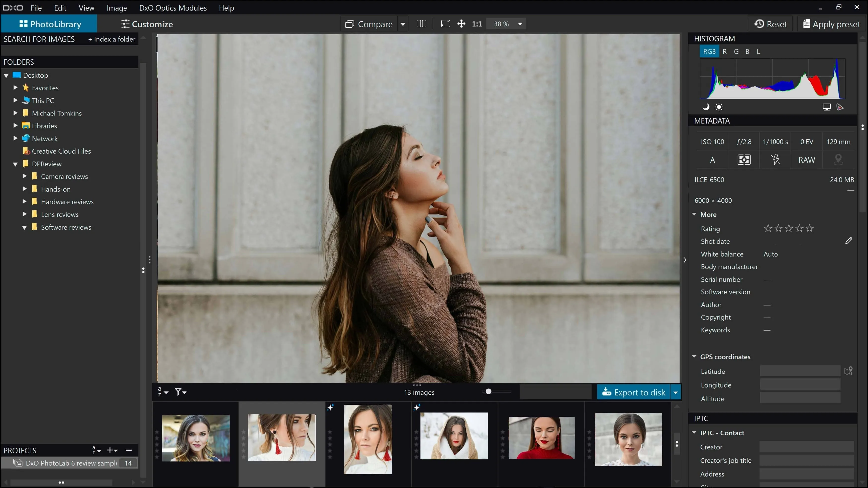The width and height of the screenshot is (868, 488).
Task: Expand the Camera reviews folder
Action: (24, 176)
